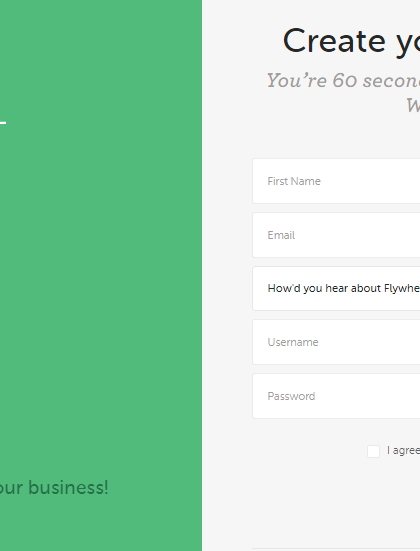Click the "our business!" text on green panel
420x551 pixels.
pyautogui.click(x=54, y=488)
